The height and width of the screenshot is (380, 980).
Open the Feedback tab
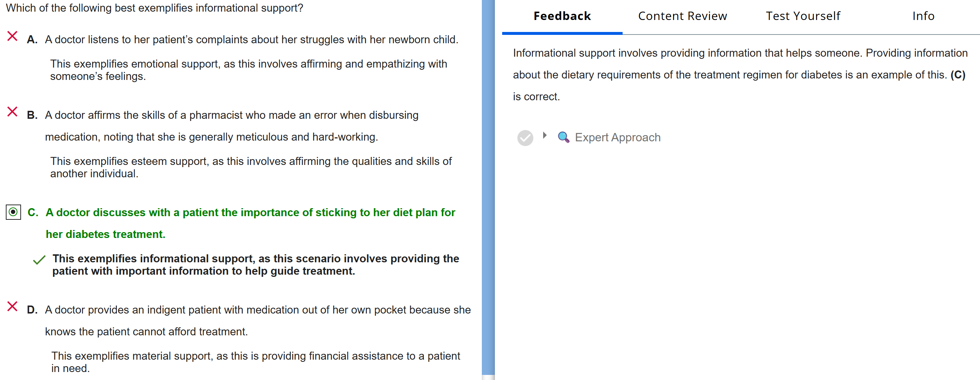click(x=562, y=16)
